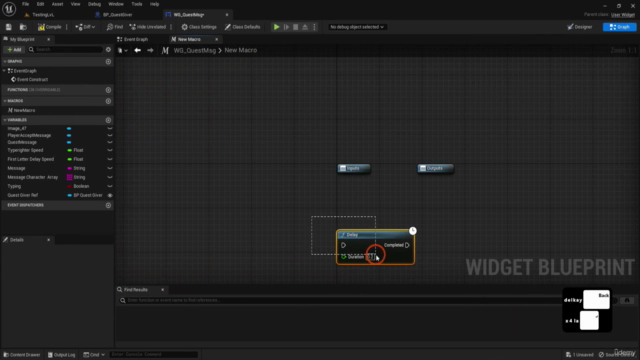Select the Outputs node
Image resolution: width=640 pixels, height=360 pixels.
(436, 168)
